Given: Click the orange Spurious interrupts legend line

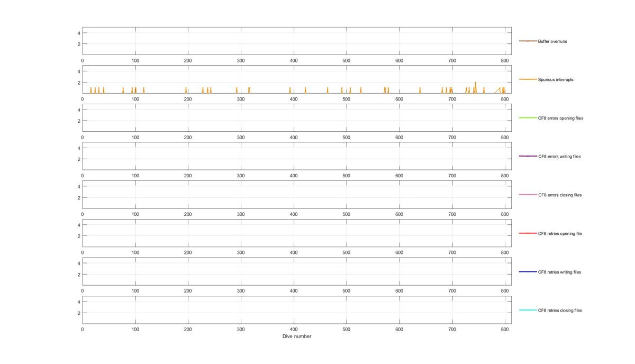Looking at the screenshot, I should click(528, 80).
